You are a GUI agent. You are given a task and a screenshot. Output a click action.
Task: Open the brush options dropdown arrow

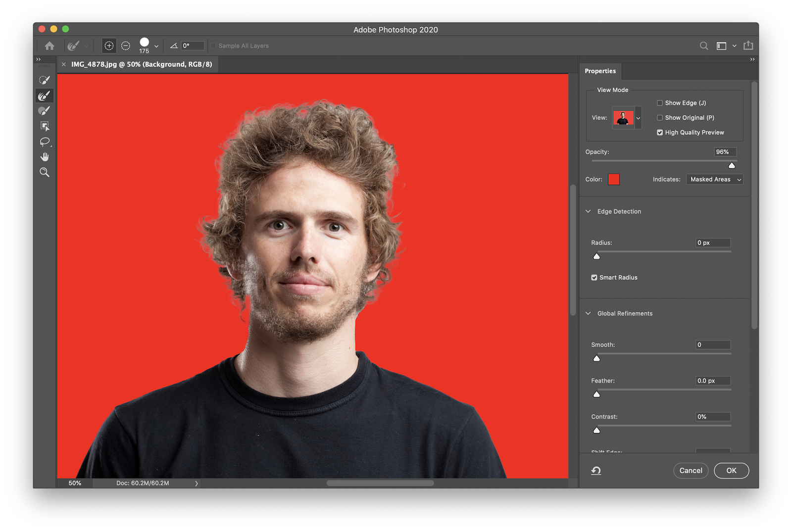coord(156,47)
